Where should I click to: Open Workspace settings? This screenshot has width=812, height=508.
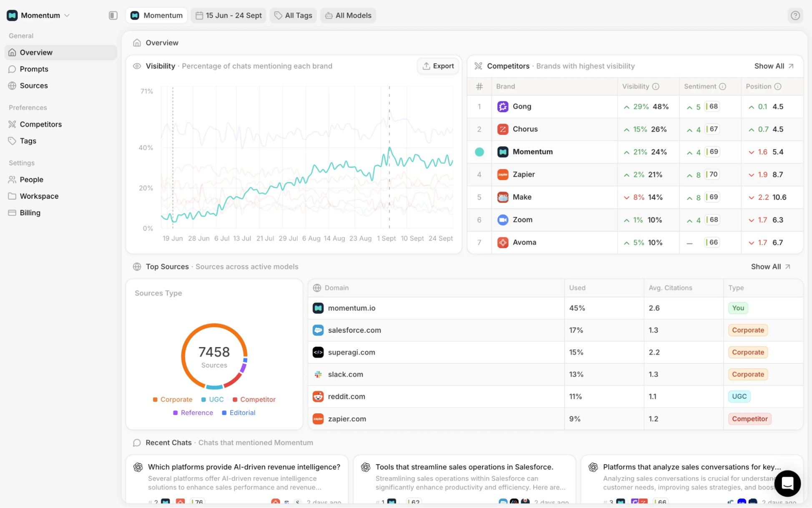point(61,196)
